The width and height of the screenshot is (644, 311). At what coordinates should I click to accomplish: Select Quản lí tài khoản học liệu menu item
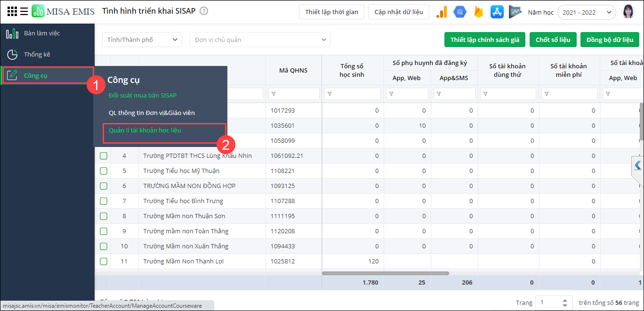145,130
